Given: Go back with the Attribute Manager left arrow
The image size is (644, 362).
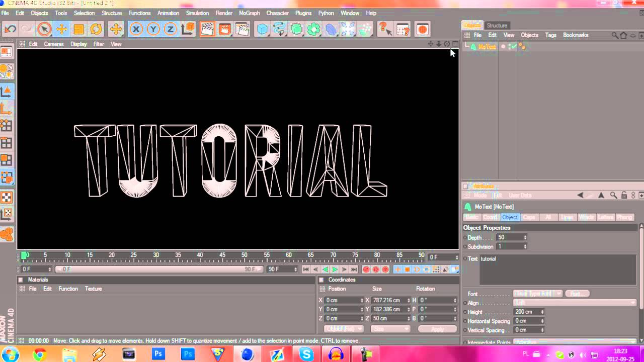Looking at the screenshot, I should [580, 195].
